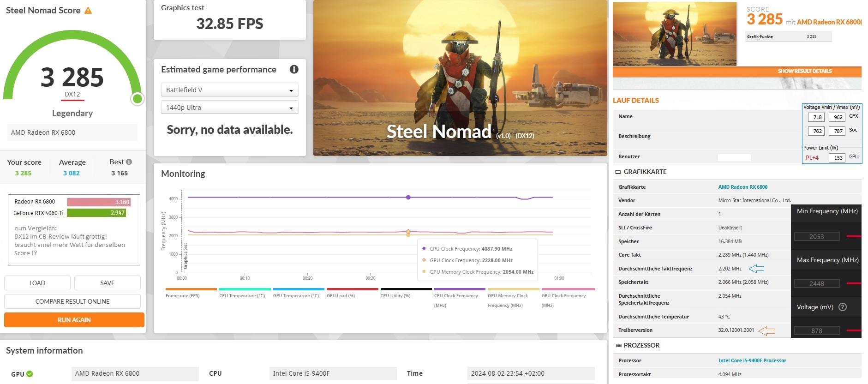868x384 pixels.
Task: Click the Max Frequency field showing 2448
Action: point(817,283)
